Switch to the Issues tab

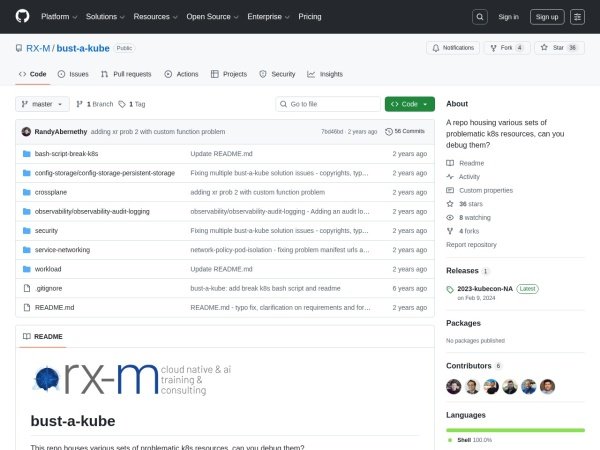pos(73,74)
